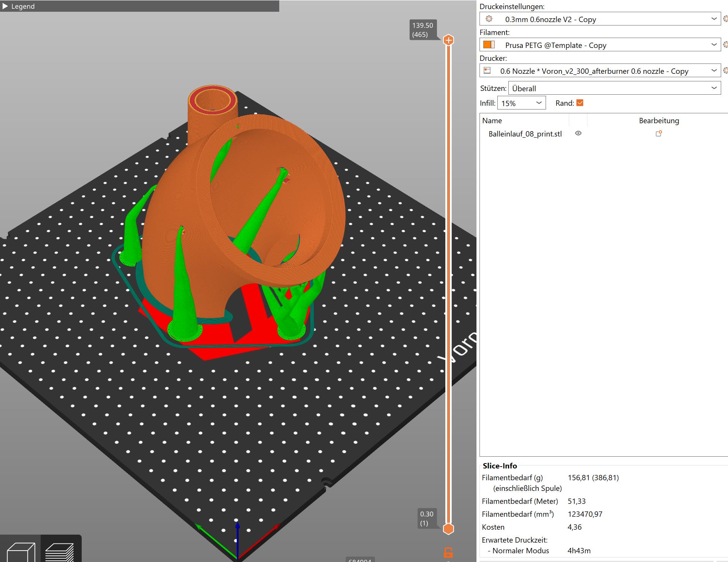Click the print time value 4h43m

point(579,551)
